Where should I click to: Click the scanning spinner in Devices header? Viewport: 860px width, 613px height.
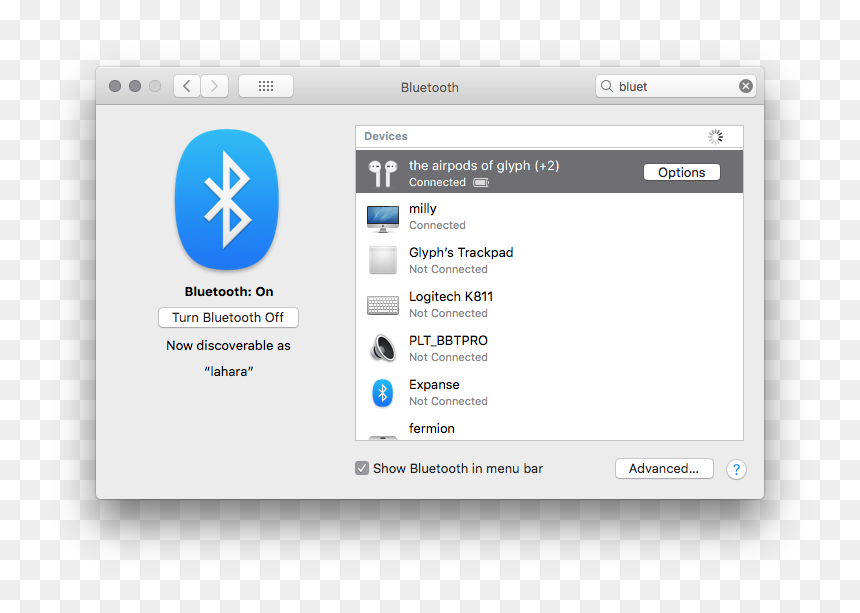715,137
